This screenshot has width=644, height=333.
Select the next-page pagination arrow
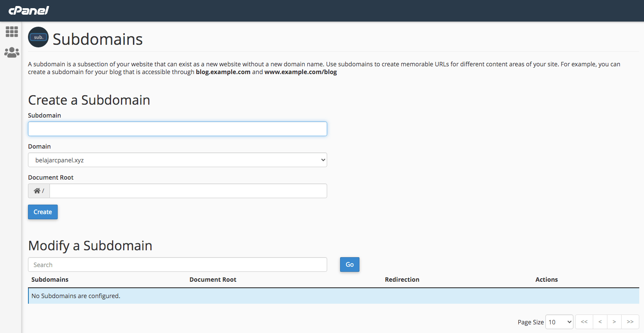(615, 321)
